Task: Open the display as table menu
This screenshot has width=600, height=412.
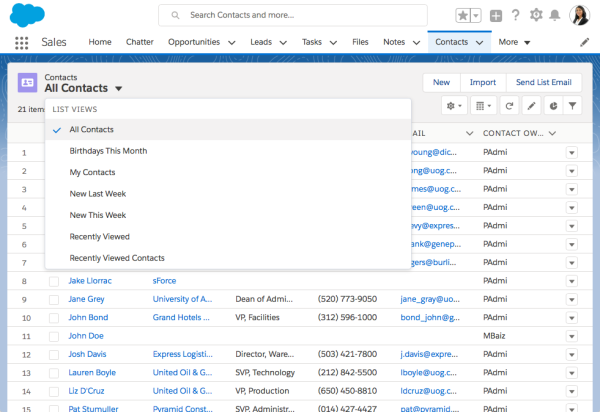Action: click(484, 106)
